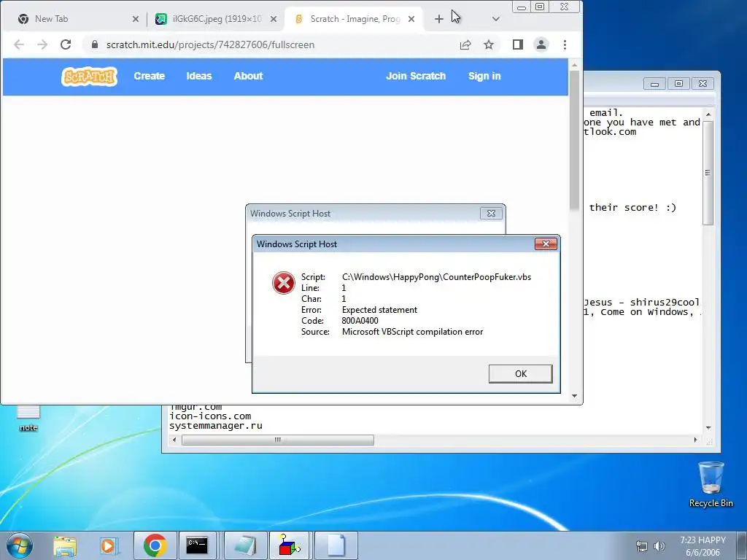The image size is (747, 560).
Task: Switch to the ilGkG6C.jpeg tab
Action: [217, 19]
